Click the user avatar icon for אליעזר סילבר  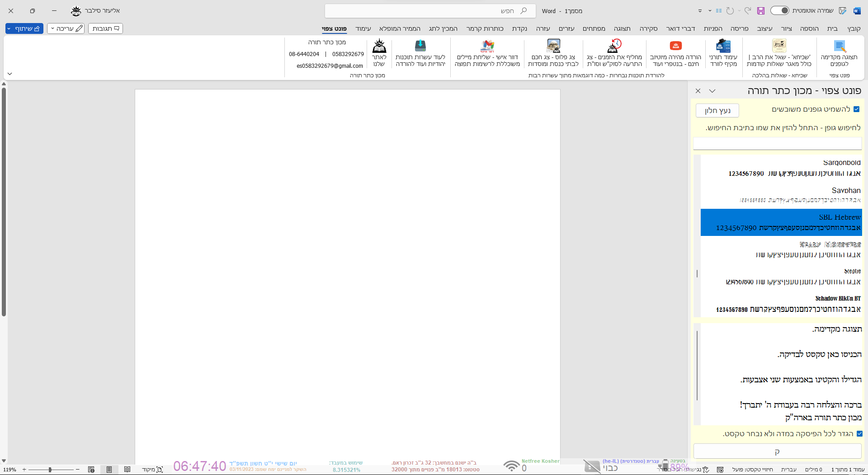pos(76,11)
